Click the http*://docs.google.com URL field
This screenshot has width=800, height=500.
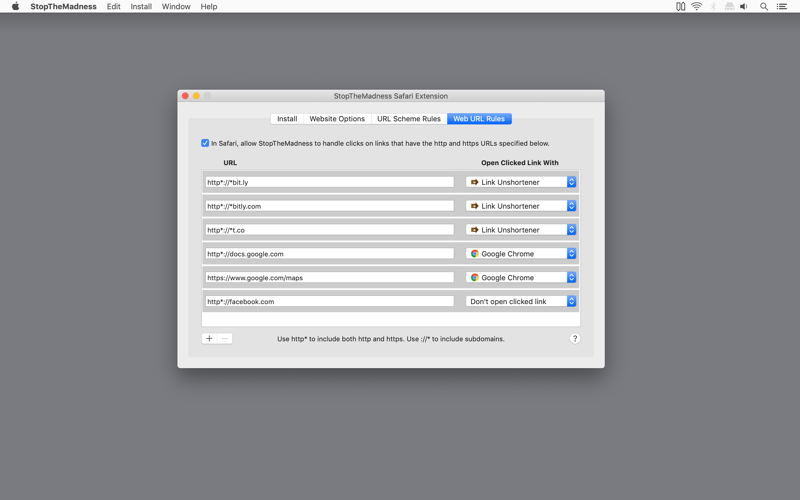pyautogui.click(x=330, y=254)
